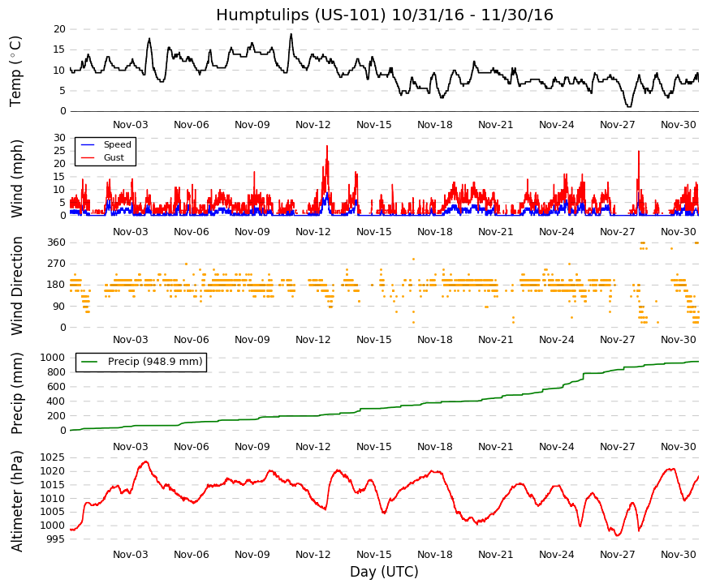The image size is (707, 588).
Task: Click the Precip (mm) axis label
Action: 15,393
